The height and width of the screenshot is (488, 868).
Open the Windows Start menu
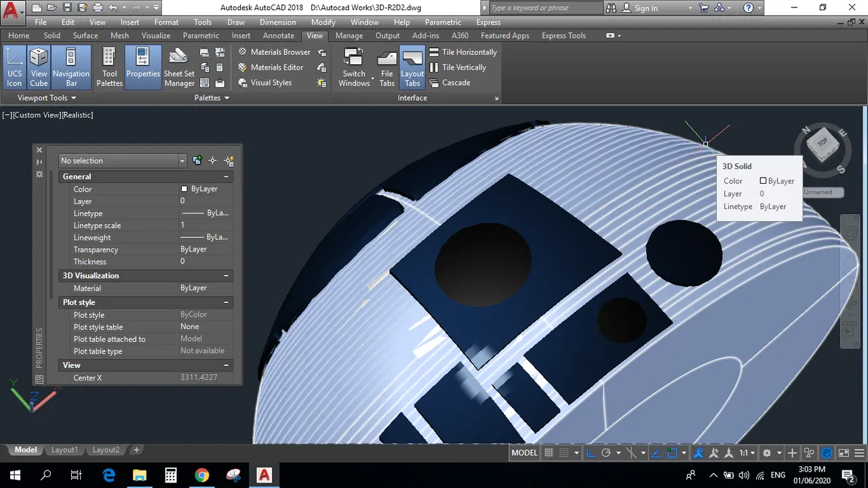click(15, 475)
